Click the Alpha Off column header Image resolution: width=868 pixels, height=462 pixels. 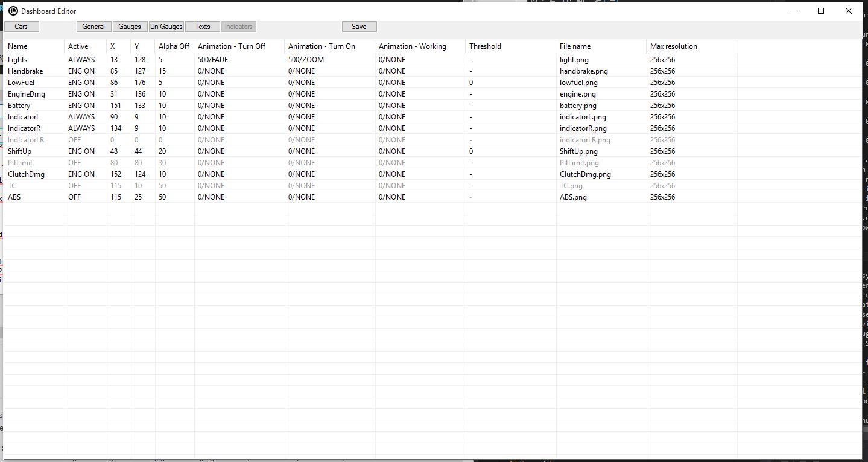point(174,46)
